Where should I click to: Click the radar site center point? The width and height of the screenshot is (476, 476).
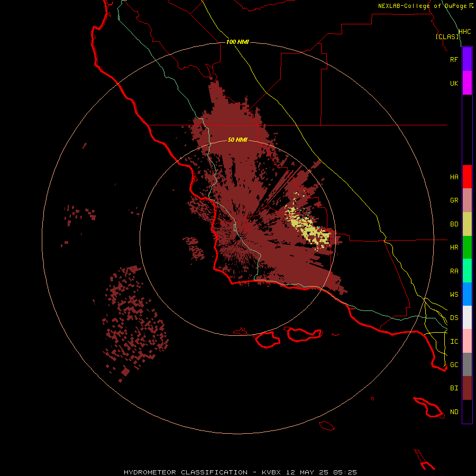click(237, 239)
